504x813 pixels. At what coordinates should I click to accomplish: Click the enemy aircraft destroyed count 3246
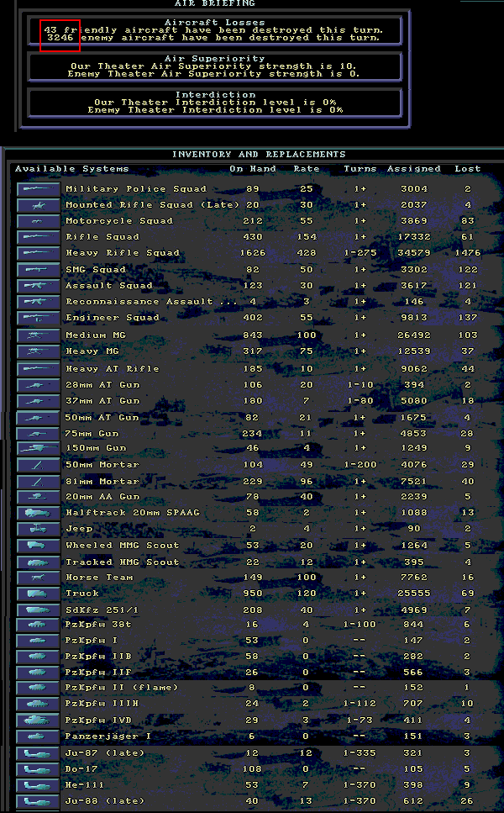[x=60, y=37]
